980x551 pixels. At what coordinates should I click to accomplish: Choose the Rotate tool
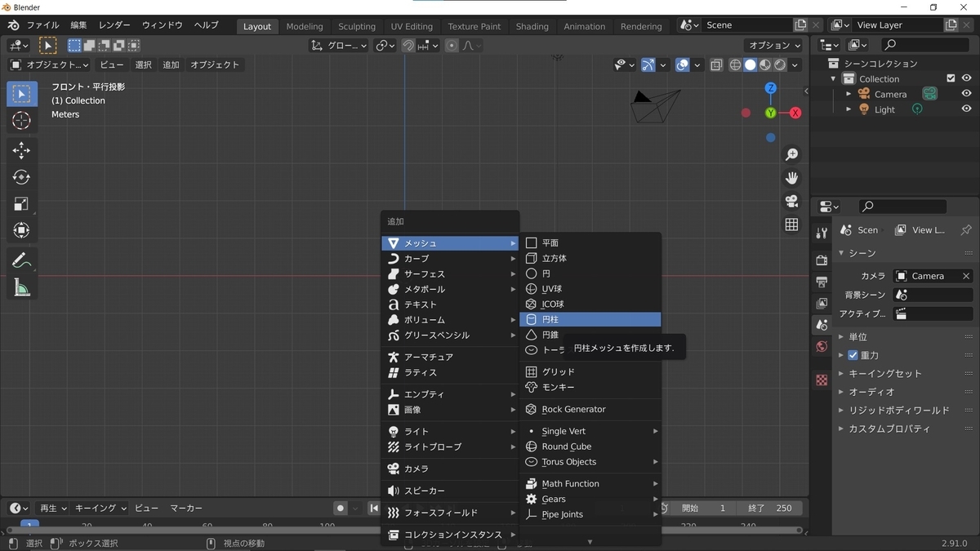click(x=22, y=177)
